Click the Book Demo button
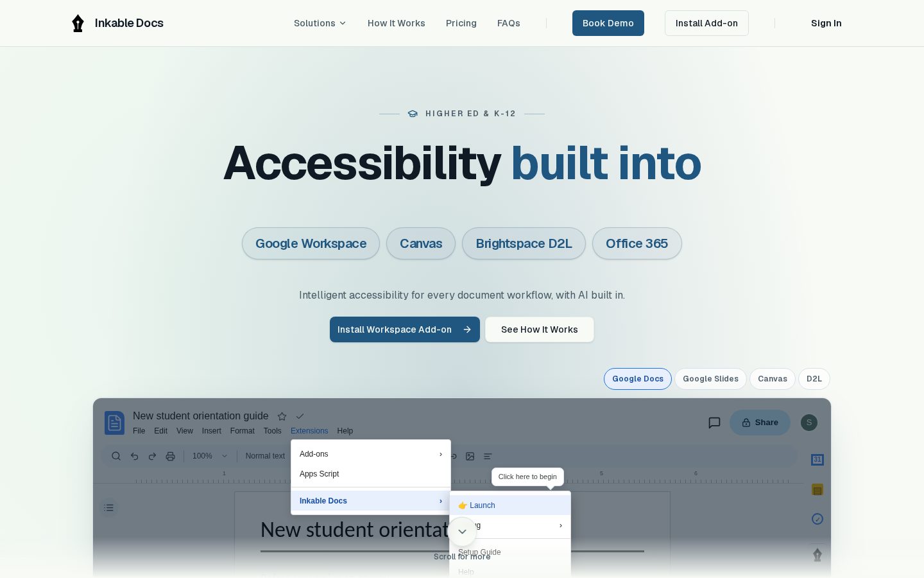Screen dimensions: 924x578 point(608,23)
